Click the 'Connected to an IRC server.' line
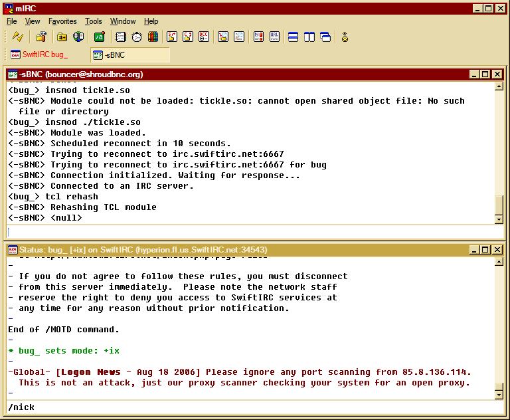Image resolution: width=510 pixels, height=420 pixels. [101, 186]
